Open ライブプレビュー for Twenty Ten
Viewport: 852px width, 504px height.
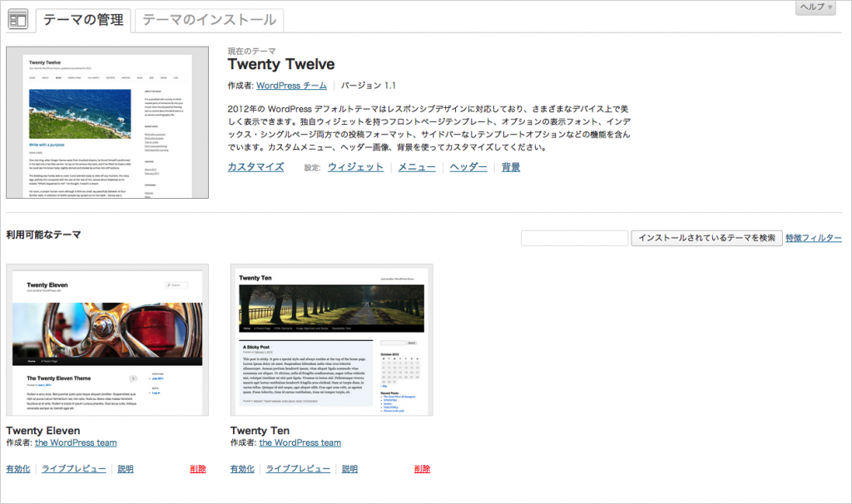298,469
